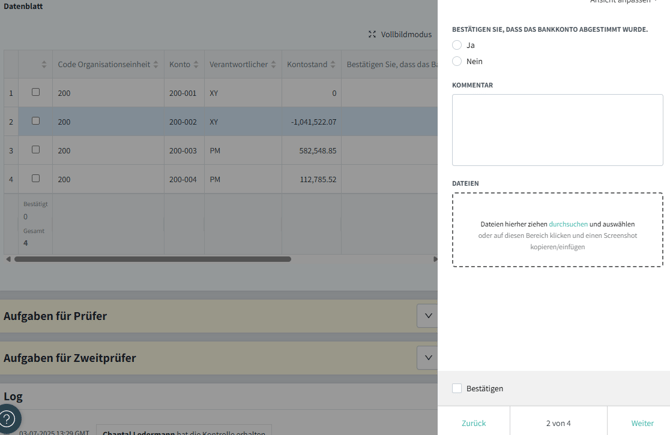670x435 pixels.
Task: Tick the Bestätigen checkbox
Action: (x=457, y=388)
